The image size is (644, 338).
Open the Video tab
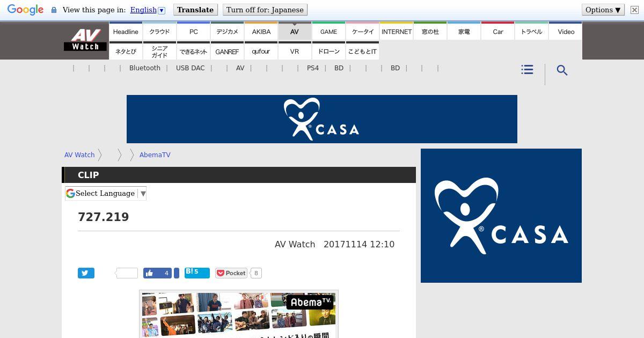tap(566, 31)
